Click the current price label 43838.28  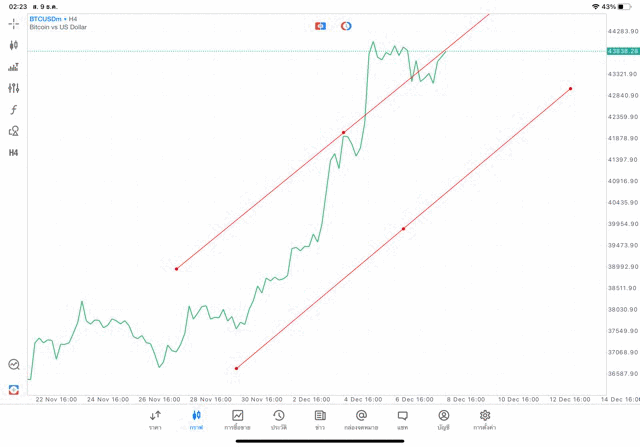pos(621,50)
